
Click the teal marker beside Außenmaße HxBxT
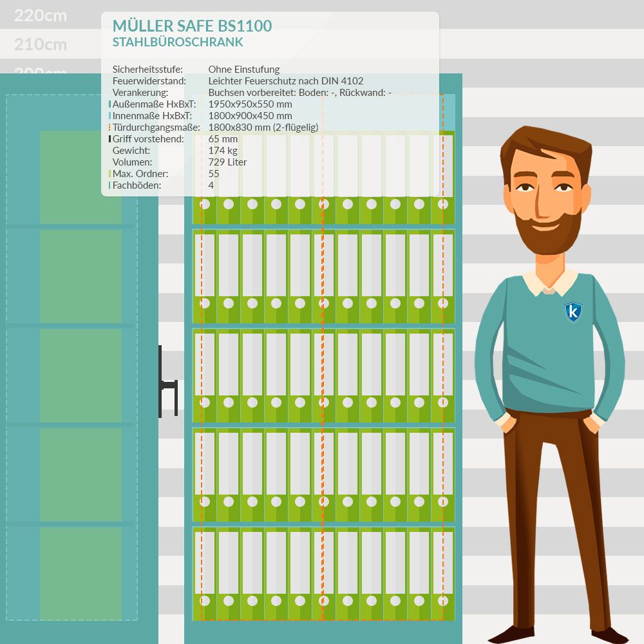[109, 104]
